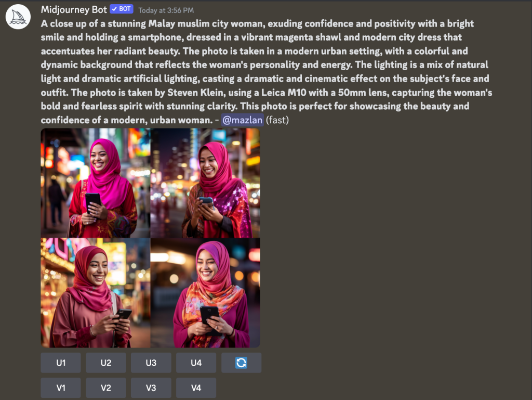Upscale the first image with U1
The height and width of the screenshot is (400, 532).
(x=61, y=363)
